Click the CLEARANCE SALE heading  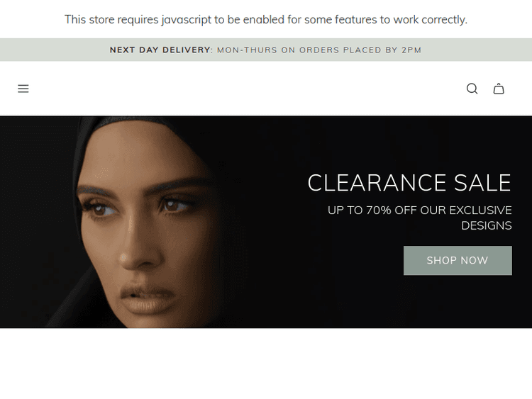click(x=409, y=183)
